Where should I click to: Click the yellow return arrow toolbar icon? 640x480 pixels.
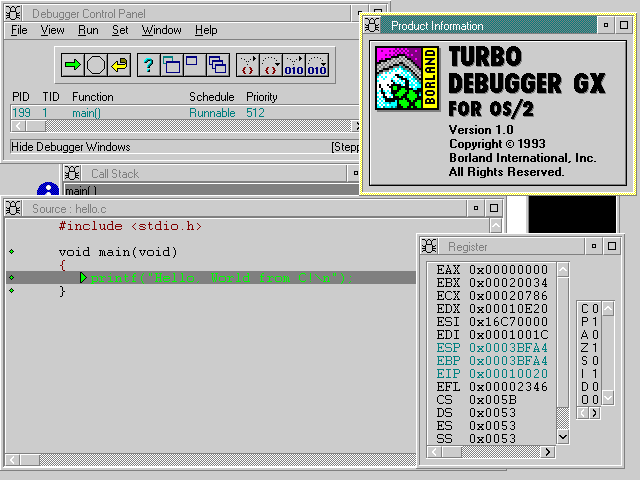pyautogui.click(x=119, y=65)
